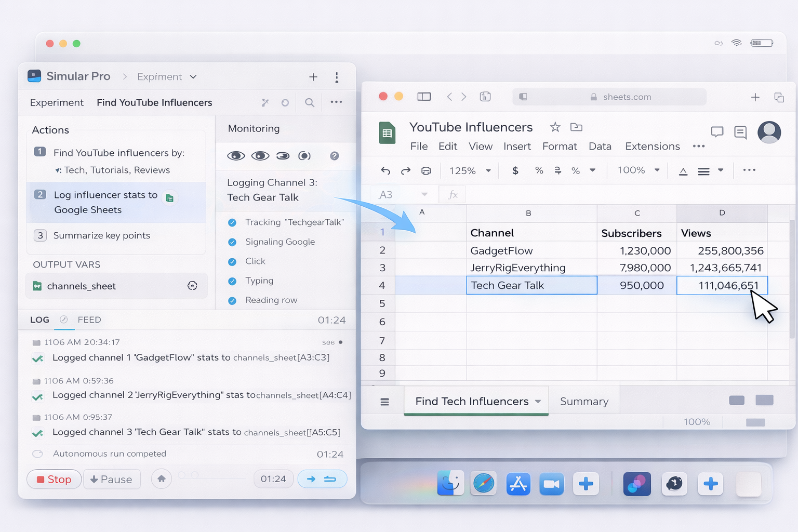Image resolution: width=798 pixels, height=532 pixels.
Task: Open the Simular Pro vertical dots menu
Action: pos(337,77)
